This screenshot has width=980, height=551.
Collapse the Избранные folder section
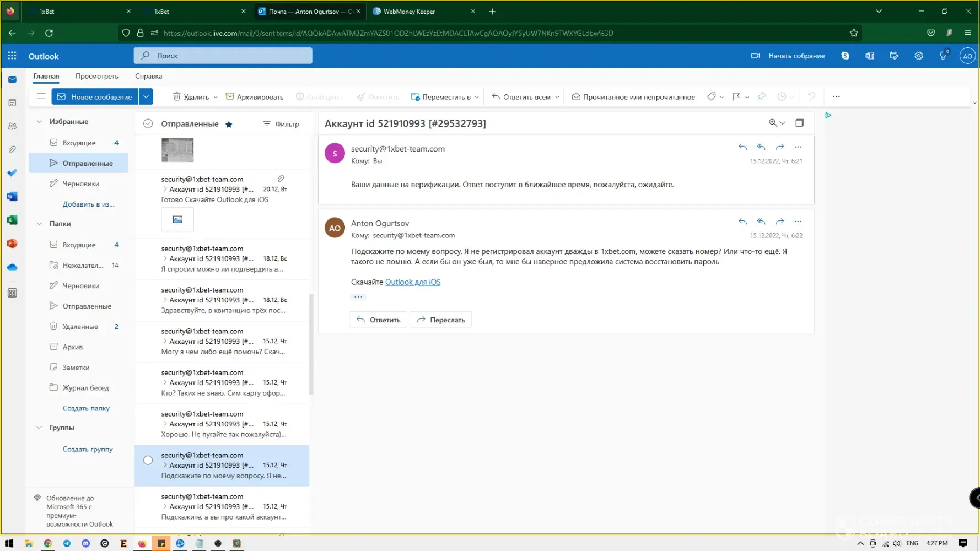[39, 122]
